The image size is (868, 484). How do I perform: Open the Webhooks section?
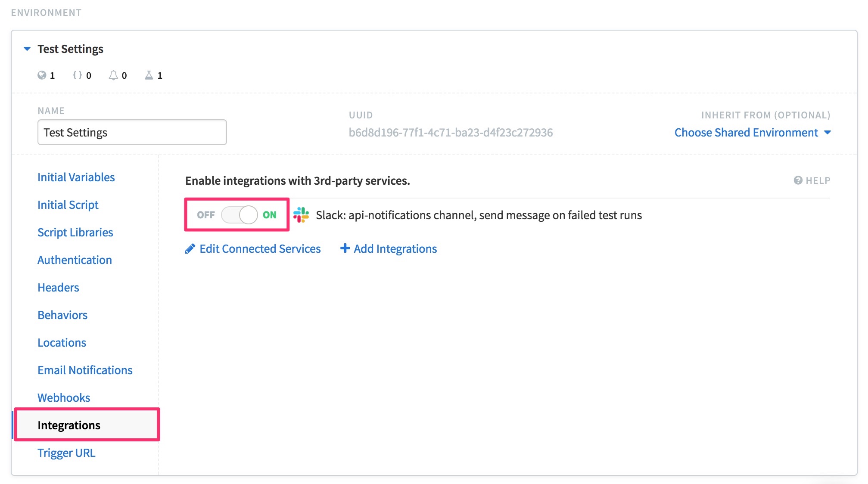[x=64, y=398]
